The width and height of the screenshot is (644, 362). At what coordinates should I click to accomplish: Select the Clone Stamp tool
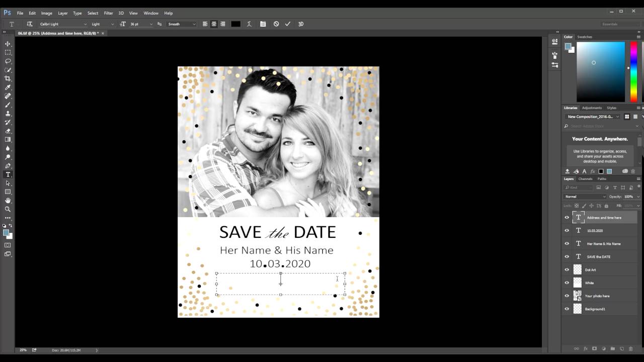tap(8, 113)
